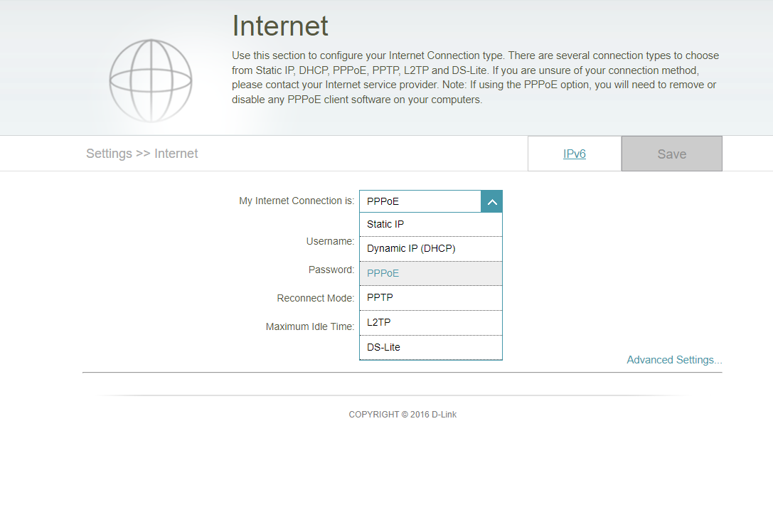
Task: Click the Internet page heading
Action: 280,26
